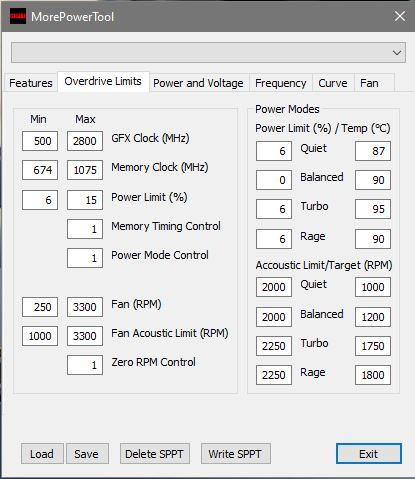Click the 'Memory Timing Control' label

(x=166, y=226)
